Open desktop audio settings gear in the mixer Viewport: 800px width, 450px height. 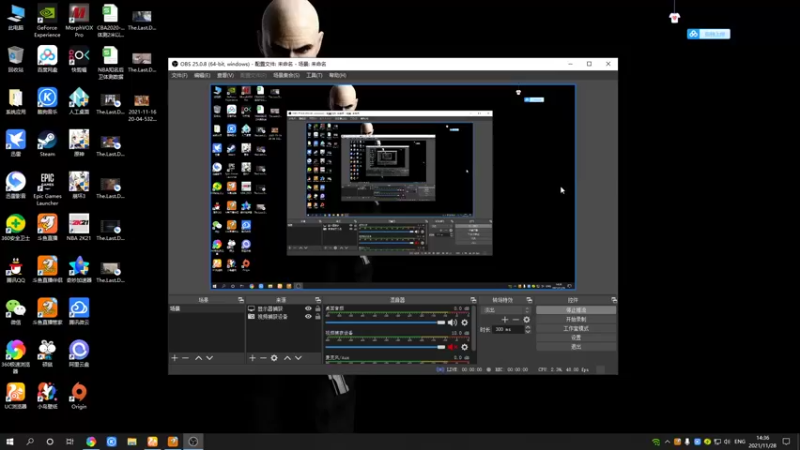pyautogui.click(x=464, y=322)
